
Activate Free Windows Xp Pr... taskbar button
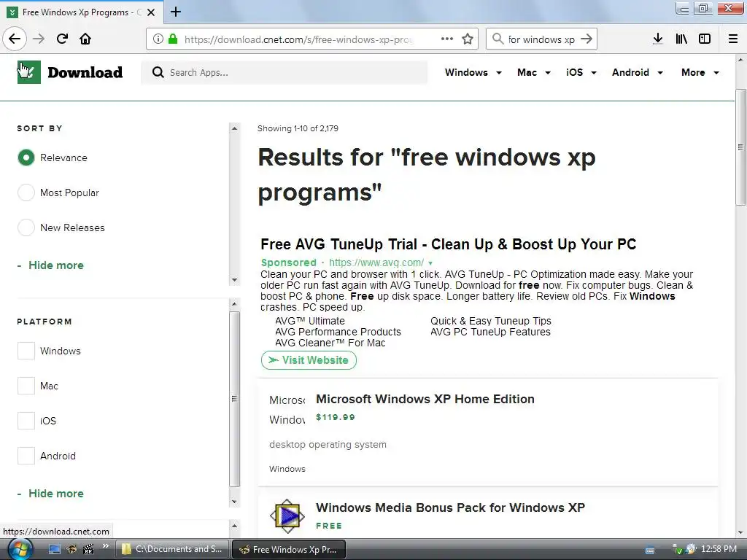tap(289, 549)
